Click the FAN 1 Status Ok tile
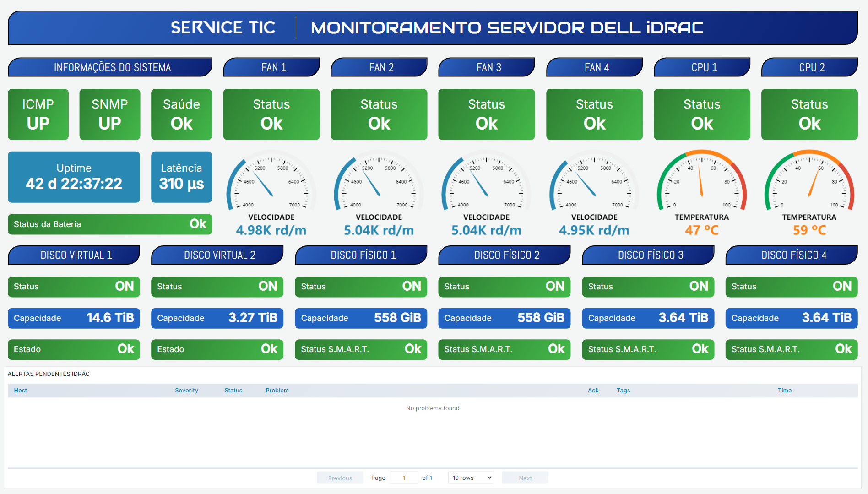The image size is (868, 494). pyautogui.click(x=271, y=114)
